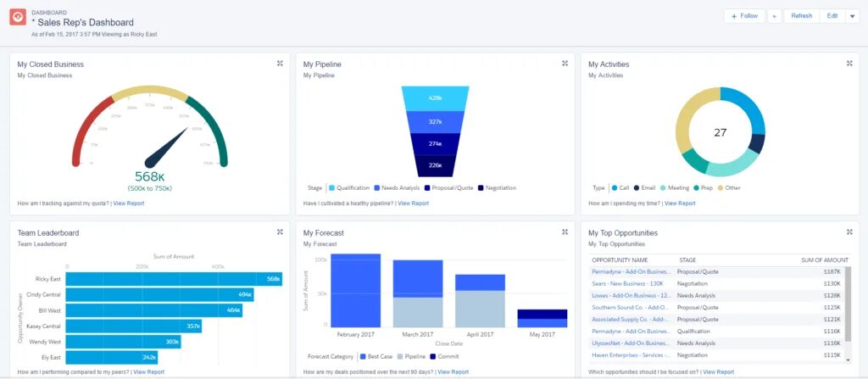Open the Permadyne Proposal/Quote $187K opportunity
This screenshot has width=868, height=379.
[x=631, y=272]
